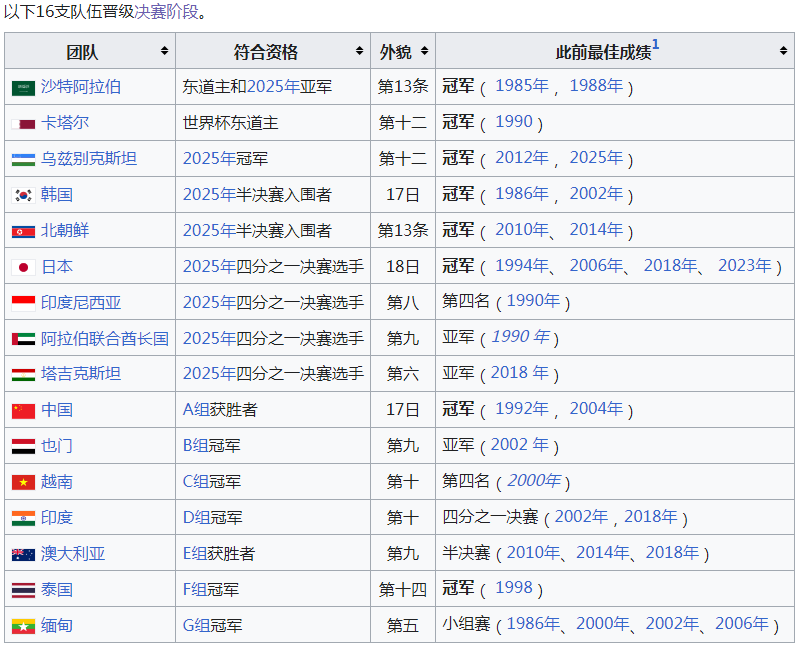799x647 pixels.
Task: Open 1985年 link in Saudi Arabia row
Action: [522, 86]
